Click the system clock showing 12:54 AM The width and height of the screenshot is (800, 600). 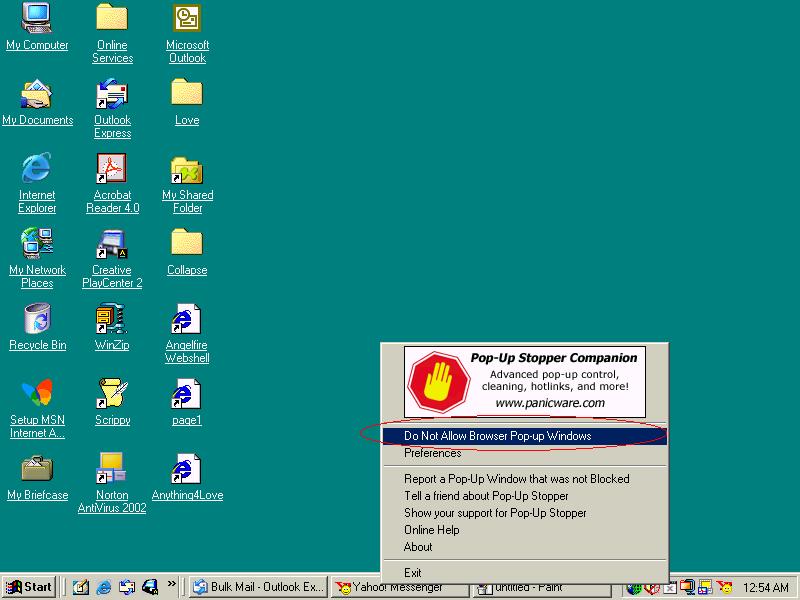point(765,587)
